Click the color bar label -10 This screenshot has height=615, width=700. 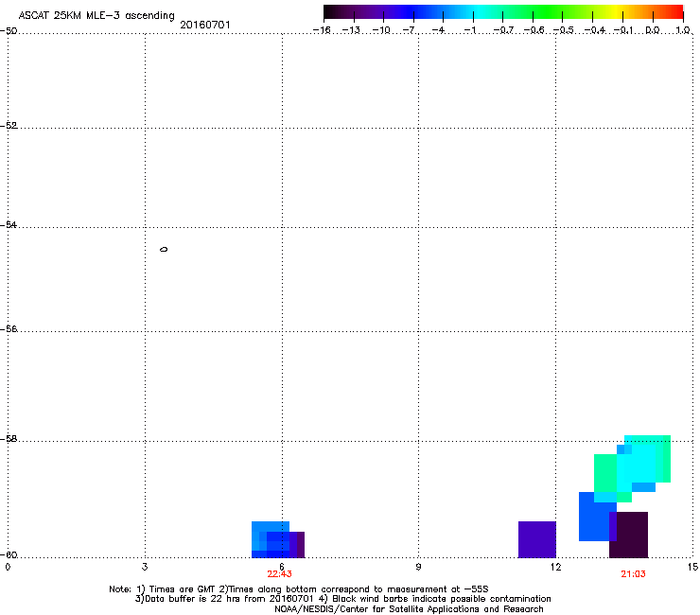[x=381, y=30]
